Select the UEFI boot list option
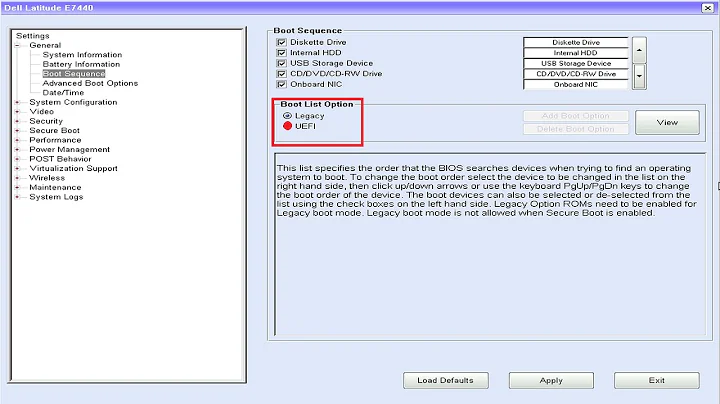This screenshot has height=404, width=720. point(287,126)
